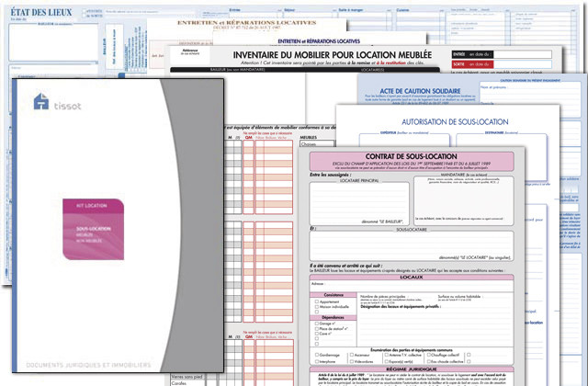Check the Garage n° box under Dépendances

click(x=317, y=324)
